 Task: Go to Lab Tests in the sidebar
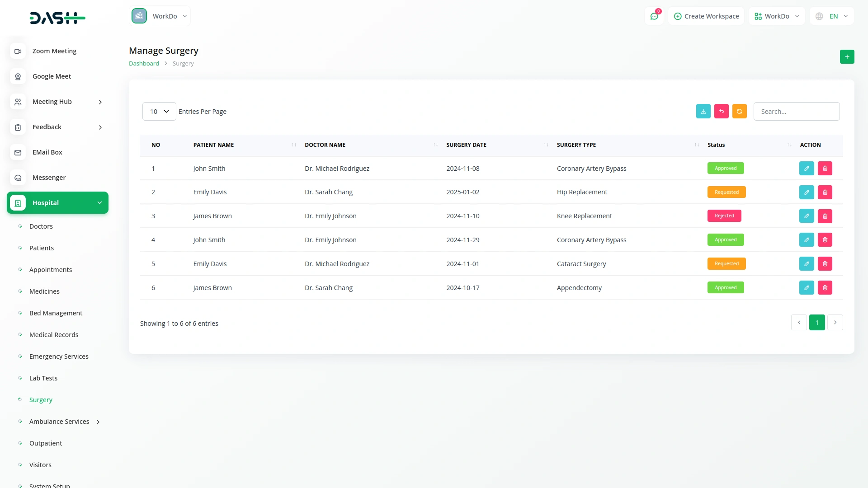[43, 378]
